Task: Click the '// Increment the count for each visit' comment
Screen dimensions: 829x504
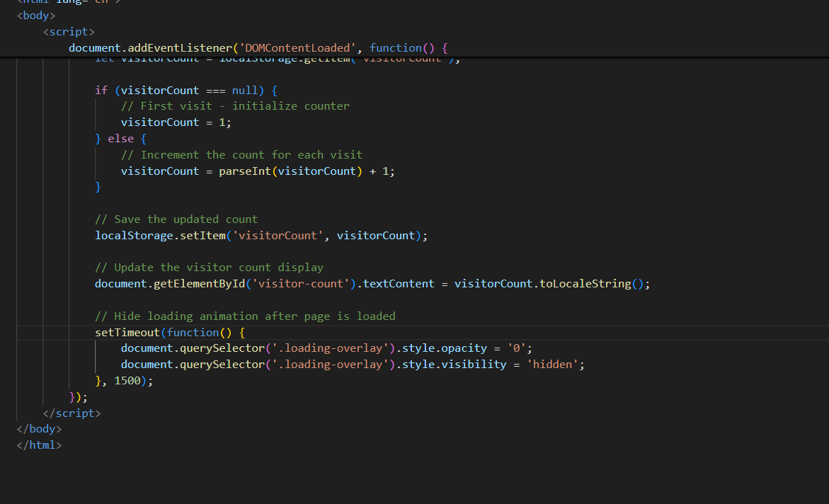Action: tap(241, 155)
